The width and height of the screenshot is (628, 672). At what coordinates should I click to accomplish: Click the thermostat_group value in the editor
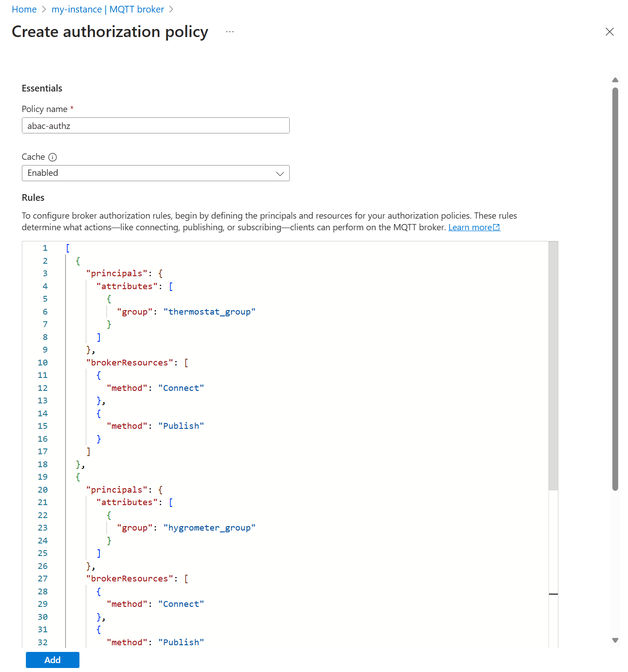pos(210,311)
